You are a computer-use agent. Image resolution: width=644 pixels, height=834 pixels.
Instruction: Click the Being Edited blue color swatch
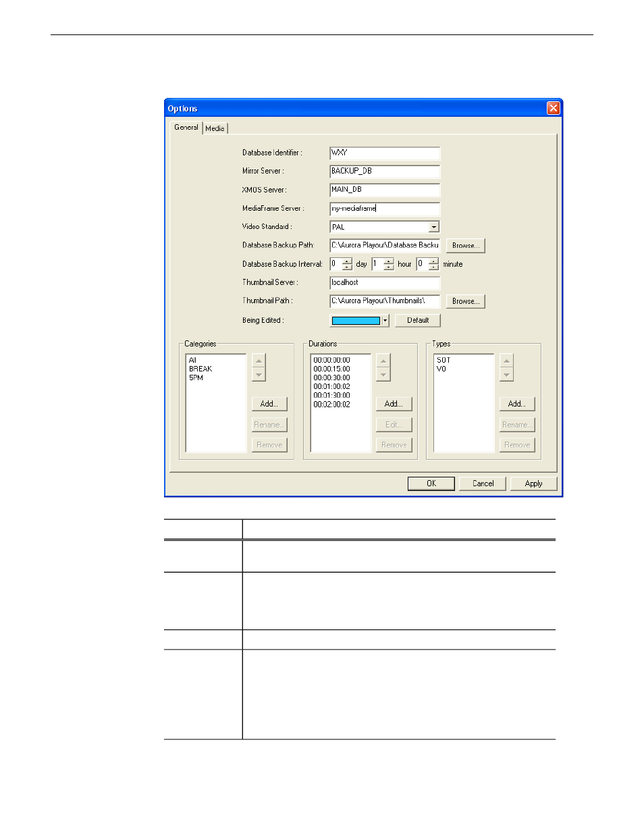click(356, 321)
